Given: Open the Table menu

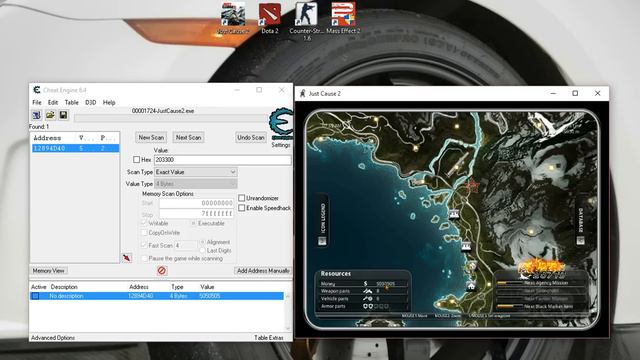Looking at the screenshot, I should tap(71, 102).
